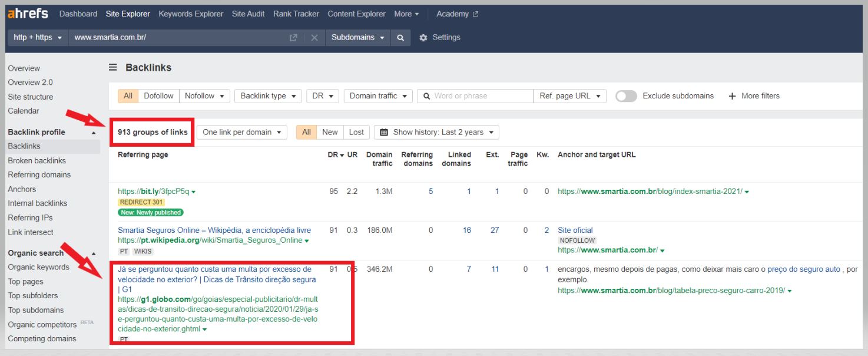Open Ref. page URL dropdown
Viewport: 868px width, 356px height.
coord(569,95)
